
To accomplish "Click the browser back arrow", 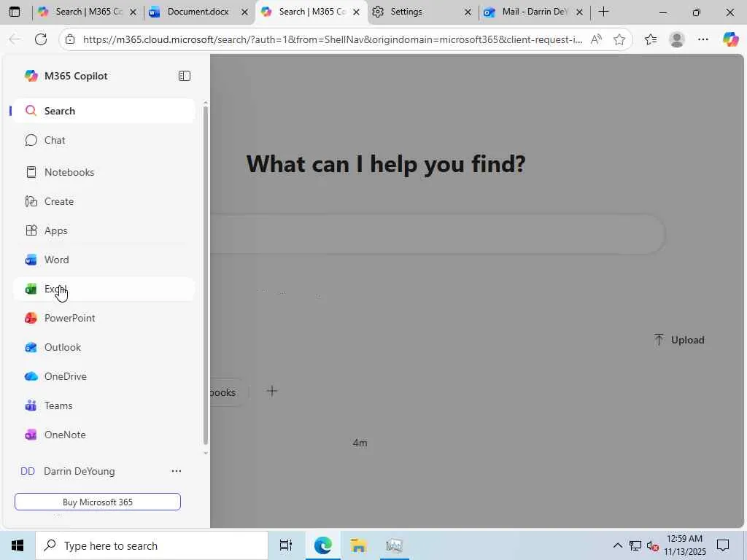I will 15,39.
